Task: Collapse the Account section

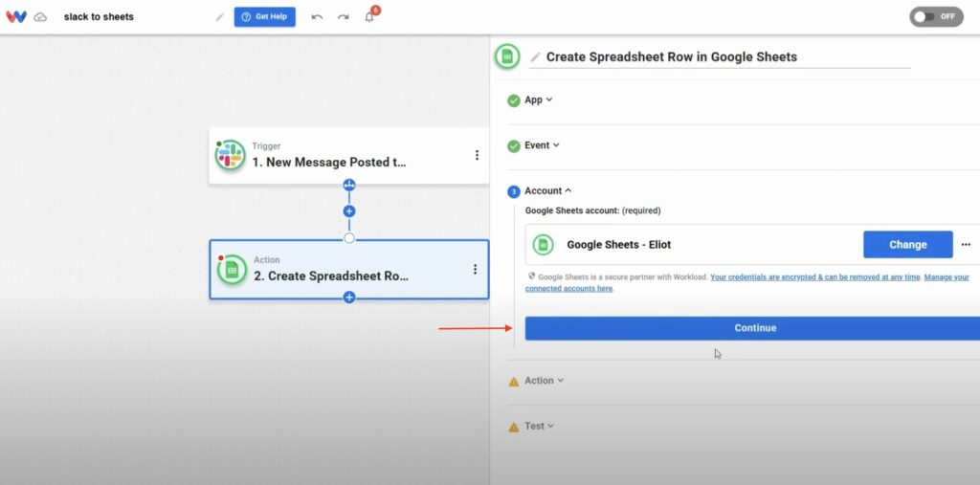Action: (x=548, y=190)
